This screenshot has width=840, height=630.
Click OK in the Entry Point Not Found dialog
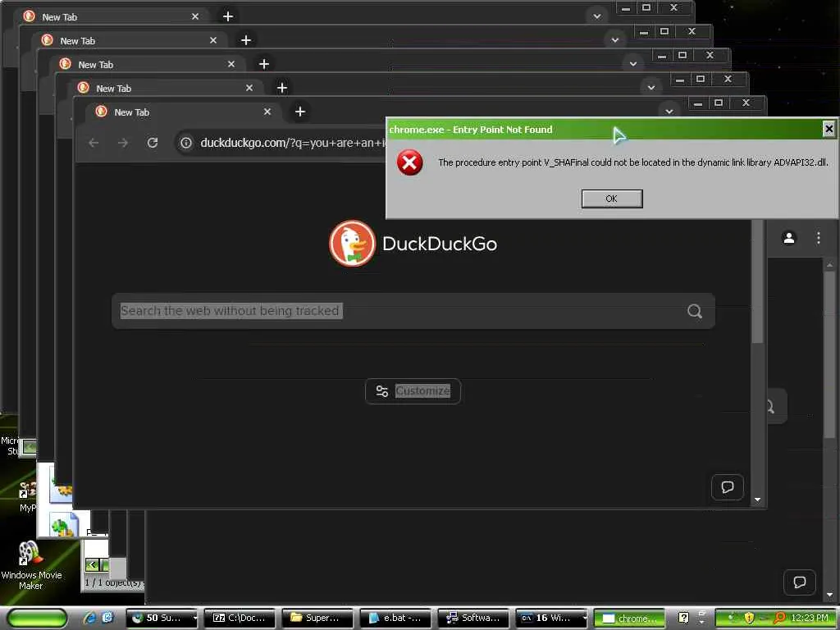(612, 199)
